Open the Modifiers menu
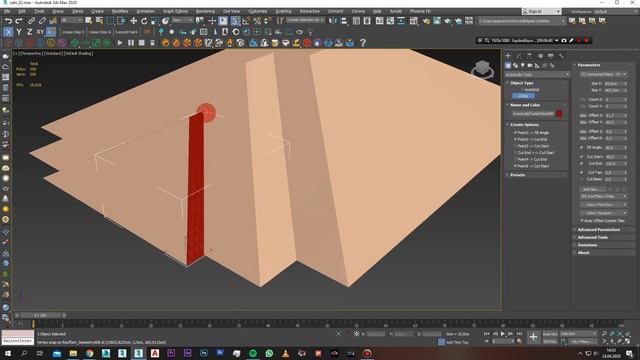The width and height of the screenshot is (640, 360). pos(120,11)
